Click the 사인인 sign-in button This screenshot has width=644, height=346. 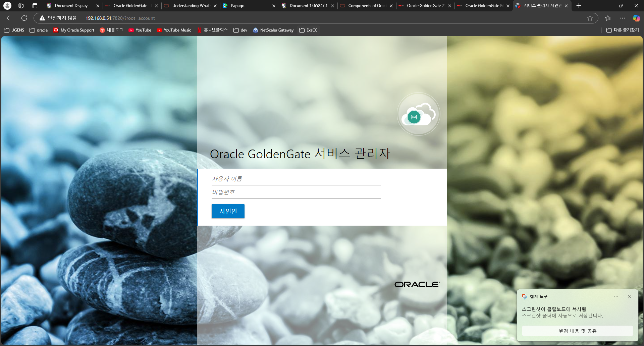coord(228,211)
